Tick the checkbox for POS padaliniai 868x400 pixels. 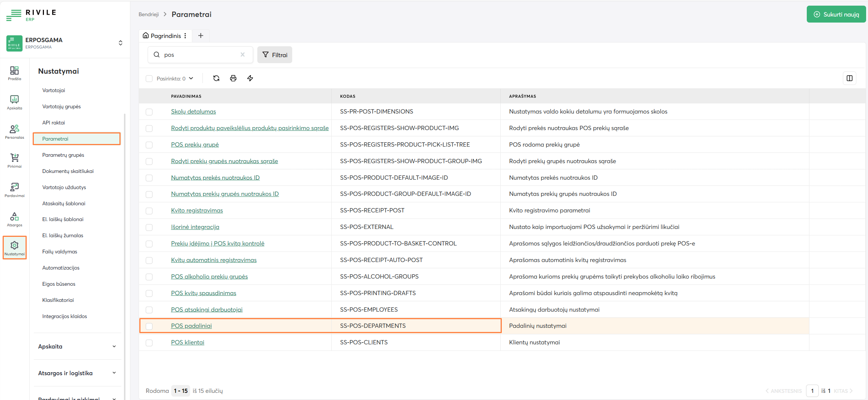(149, 326)
